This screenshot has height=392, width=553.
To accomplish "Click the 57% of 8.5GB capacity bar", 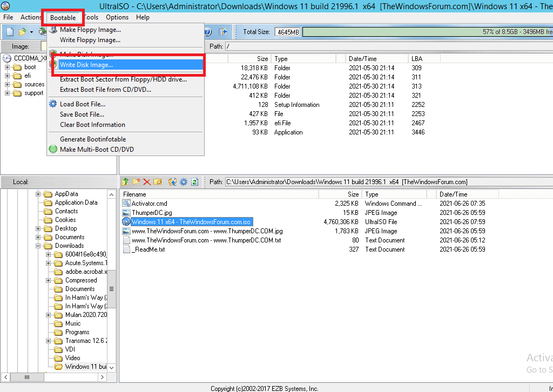I will (428, 32).
